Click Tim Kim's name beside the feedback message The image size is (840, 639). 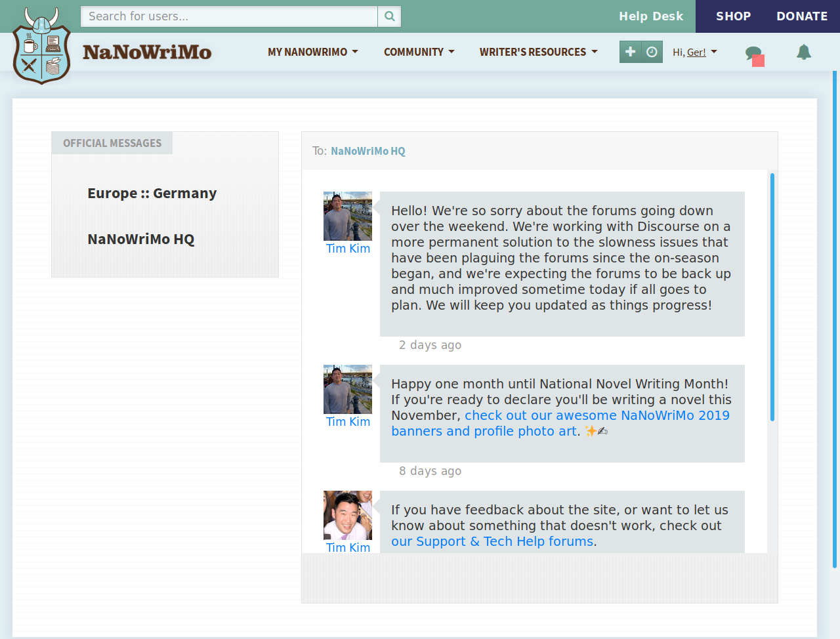click(x=348, y=547)
